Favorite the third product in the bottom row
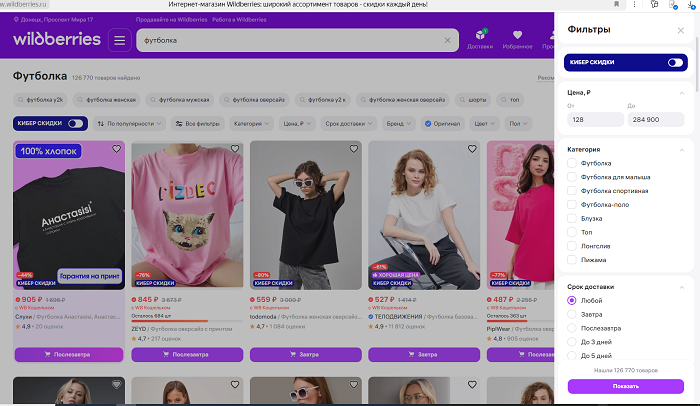 point(354,384)
